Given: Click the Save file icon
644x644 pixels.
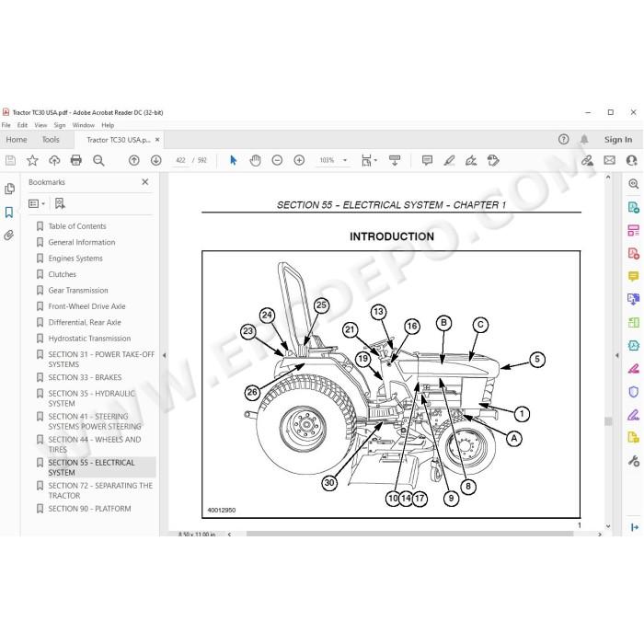Looking at the screenshot, I should (11, 160).
